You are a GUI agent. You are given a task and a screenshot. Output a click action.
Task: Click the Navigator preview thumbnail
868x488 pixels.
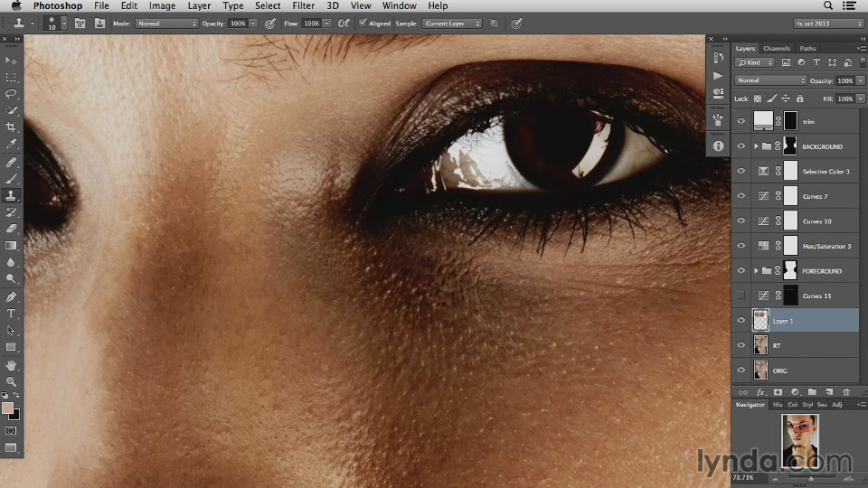(x=800, y=440)
